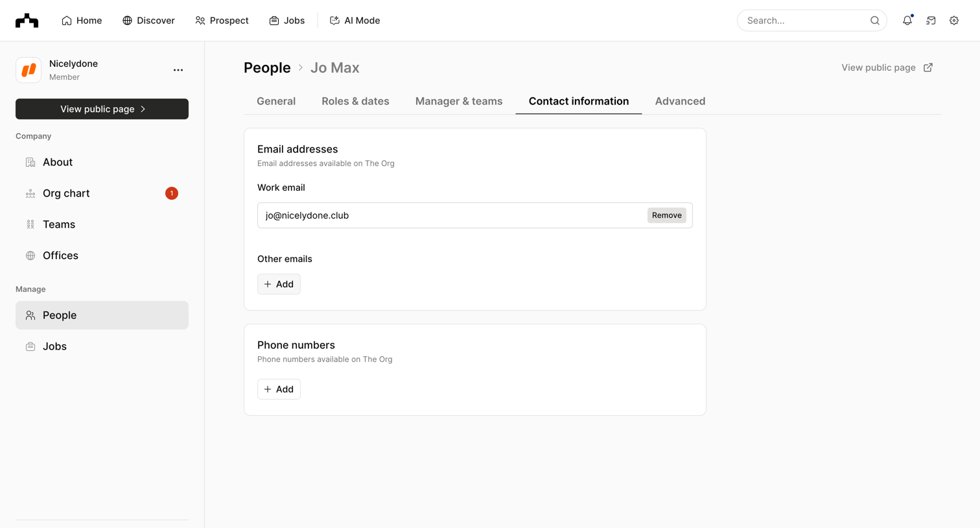This screenshot has height=528, width=980.
Task: Open the Nicelydone three-dot menu
Action: [178, 70]
